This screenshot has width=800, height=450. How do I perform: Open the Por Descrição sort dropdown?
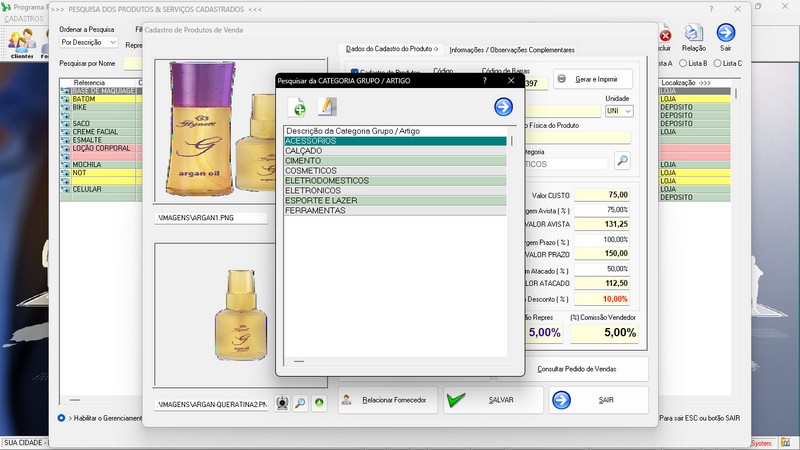pyautogui.click(x=88, y=43)
